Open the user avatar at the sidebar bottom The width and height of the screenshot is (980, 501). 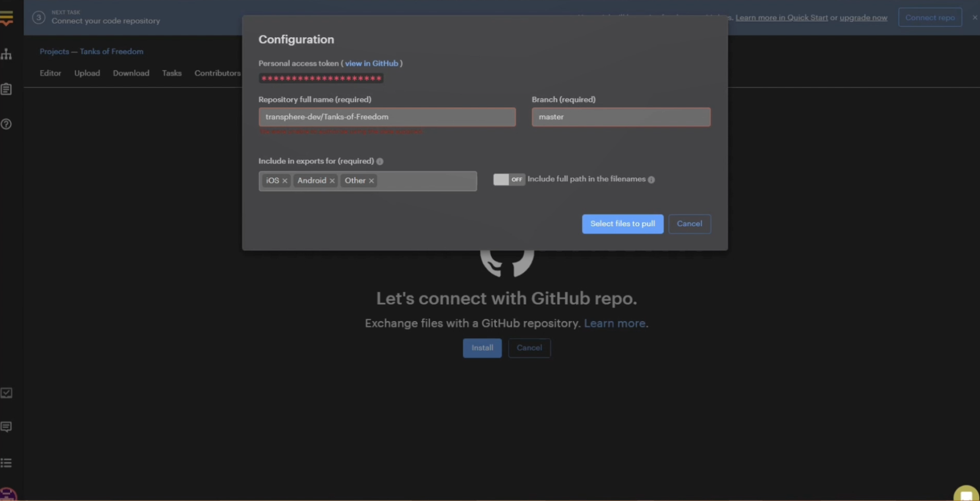click(x=8, y=494)
